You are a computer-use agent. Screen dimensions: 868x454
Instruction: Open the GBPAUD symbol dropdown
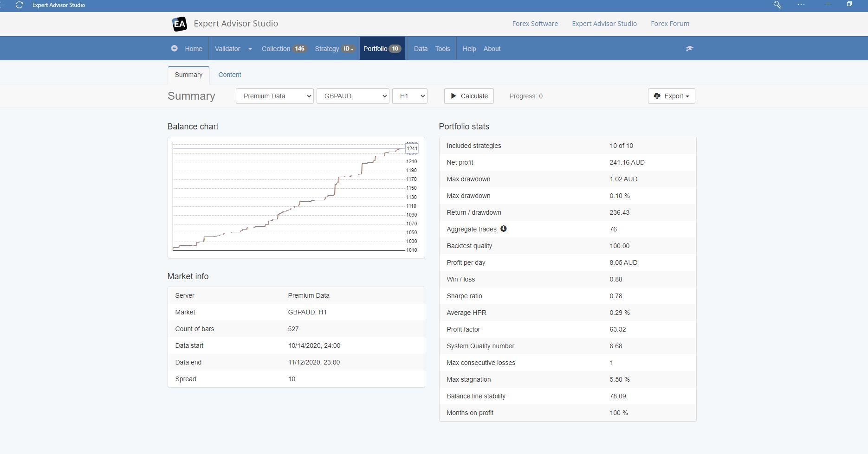(x=353, y=96)
